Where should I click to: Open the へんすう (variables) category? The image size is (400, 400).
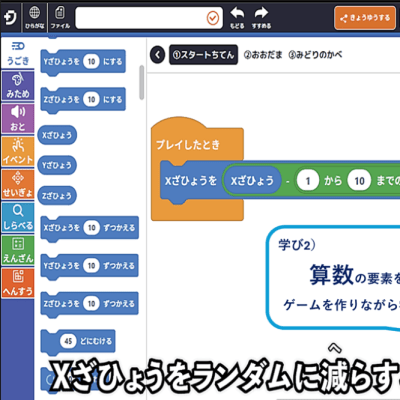click(18, 283)
